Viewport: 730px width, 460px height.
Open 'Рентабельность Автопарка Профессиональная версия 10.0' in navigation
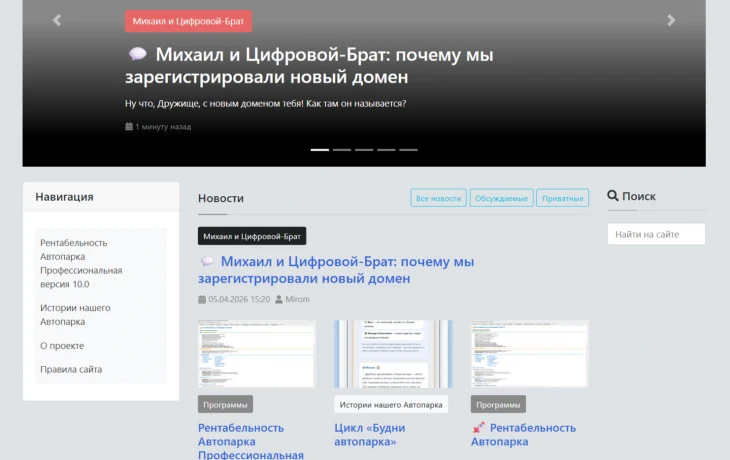pos(81,264)
